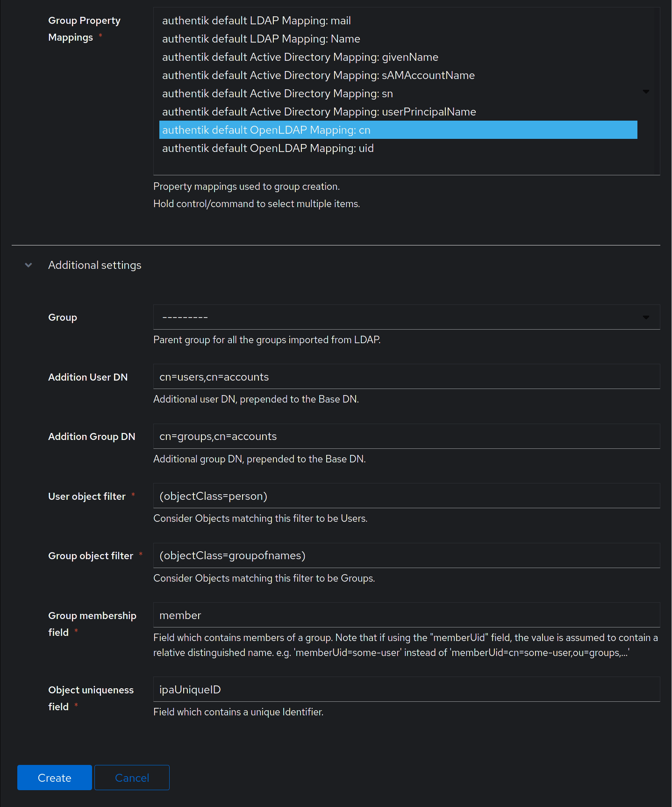Image resolution: width=672 pixels, height=807 pixels.
Task: Choose 'Active Directory Mapping: givenName' option
Action: click(x=300, y=57)
